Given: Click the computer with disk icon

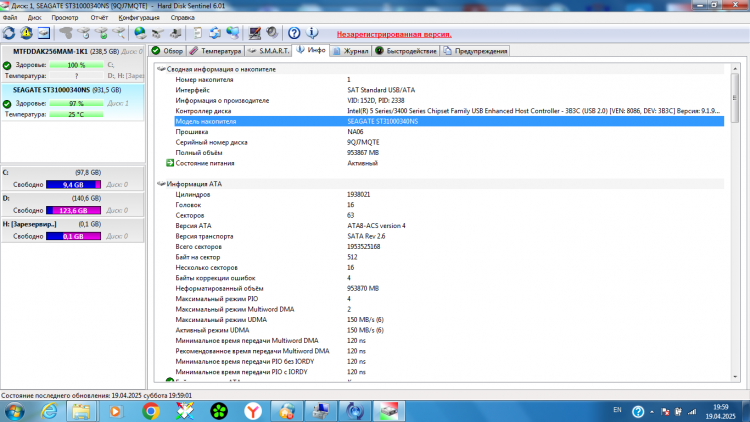Looking at the screenshot, I should tap(175, 33).
